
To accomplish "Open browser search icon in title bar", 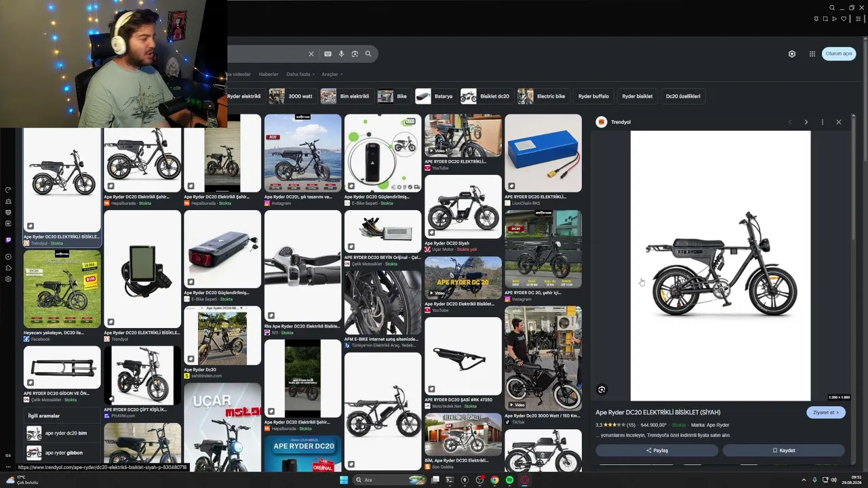I will [832, 8].
